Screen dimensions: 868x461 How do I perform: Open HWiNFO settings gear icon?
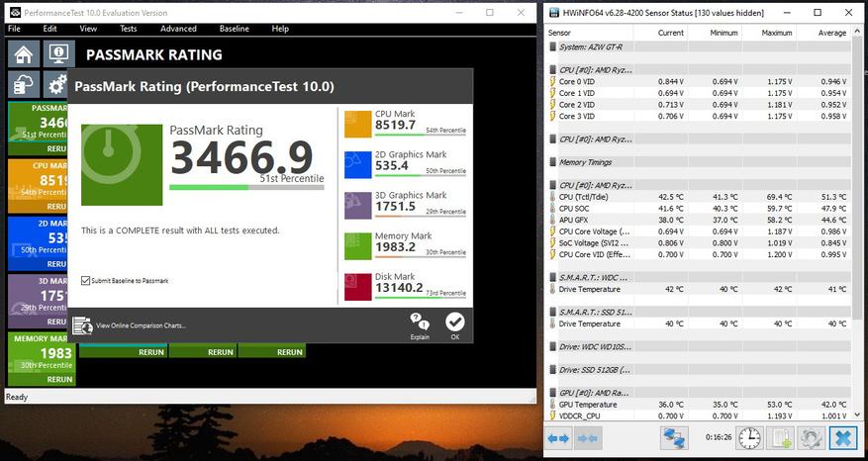[x=812, y=438]
